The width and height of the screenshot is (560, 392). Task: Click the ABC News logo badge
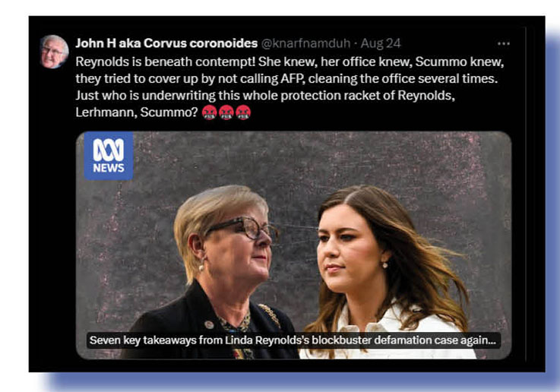pos(109,156)
